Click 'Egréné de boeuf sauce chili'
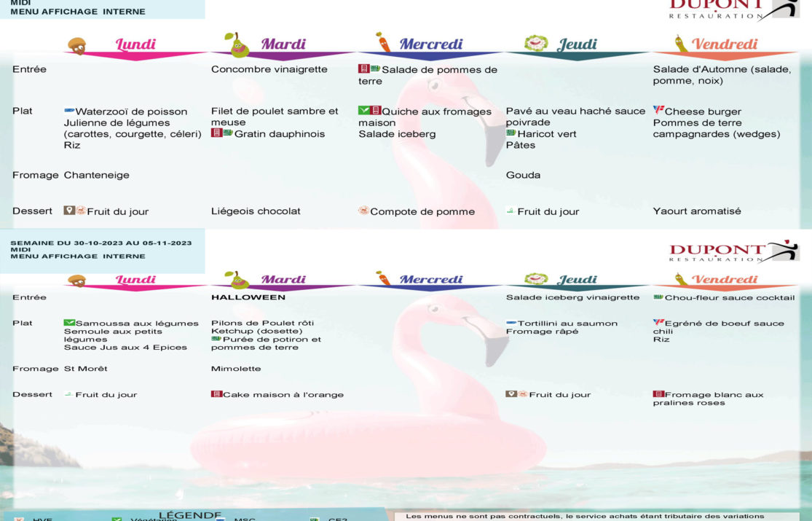The width and height of the screenshot is (812, 521). coord(719,327)
